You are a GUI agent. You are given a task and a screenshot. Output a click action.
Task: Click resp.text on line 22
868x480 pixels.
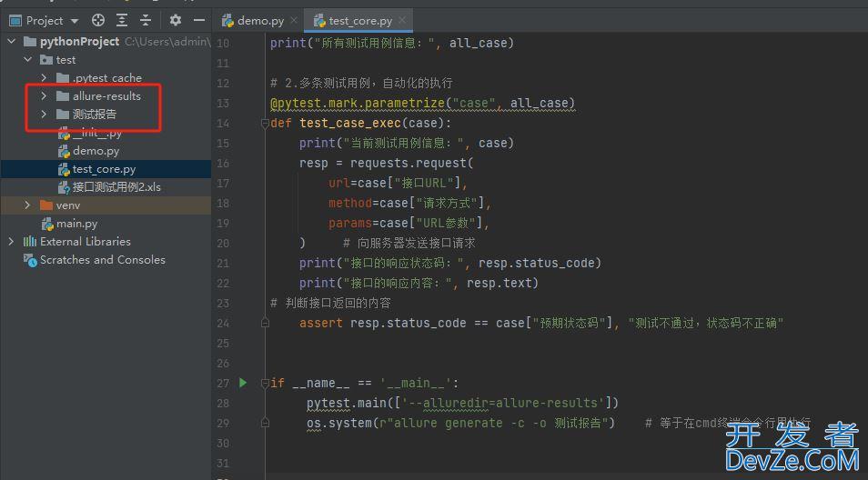pos(499,283)
